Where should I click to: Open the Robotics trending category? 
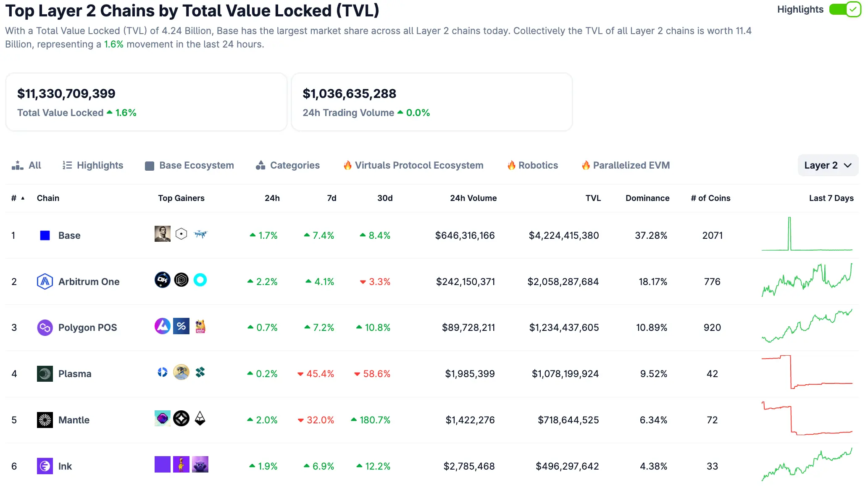click(533, 166)
